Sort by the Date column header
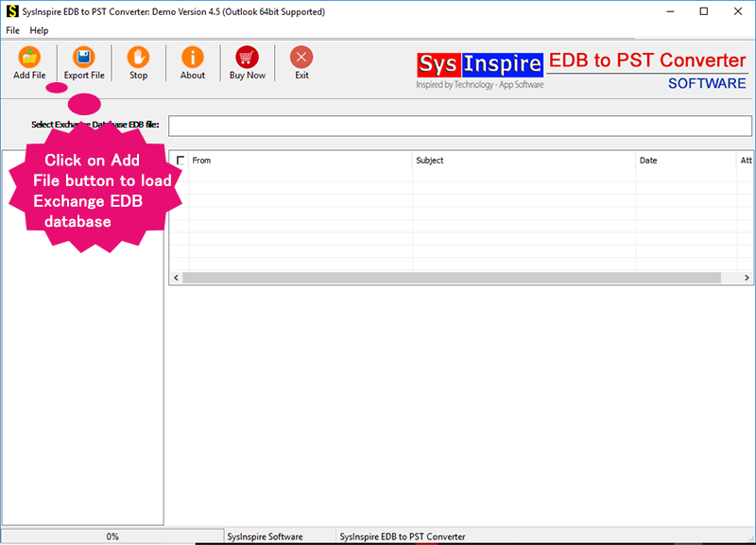The height and width of the screenshot is (545, 756). 686,161
